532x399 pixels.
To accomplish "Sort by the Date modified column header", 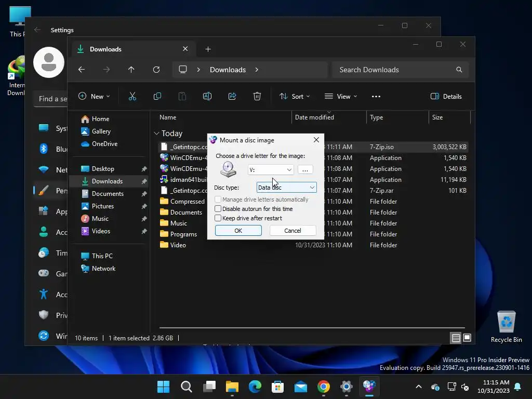I will (329, 117).
